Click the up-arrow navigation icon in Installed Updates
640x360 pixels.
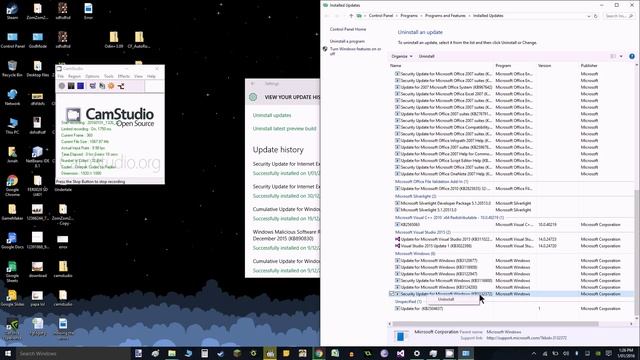click(x=351, y=16)
